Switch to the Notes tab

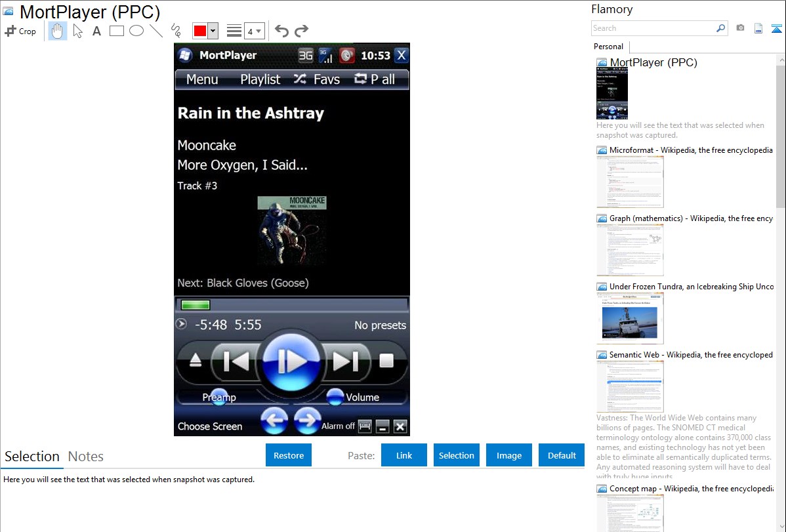click(x=86, y=457)
